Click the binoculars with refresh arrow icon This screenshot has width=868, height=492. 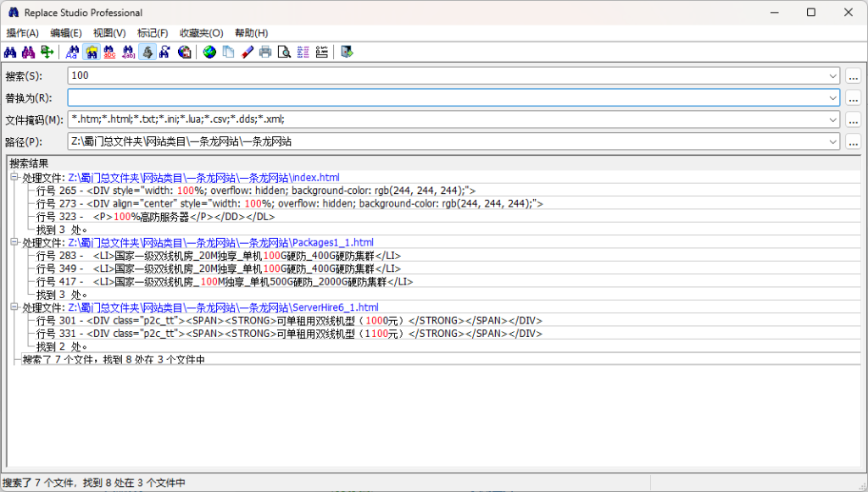click(165, 52)
